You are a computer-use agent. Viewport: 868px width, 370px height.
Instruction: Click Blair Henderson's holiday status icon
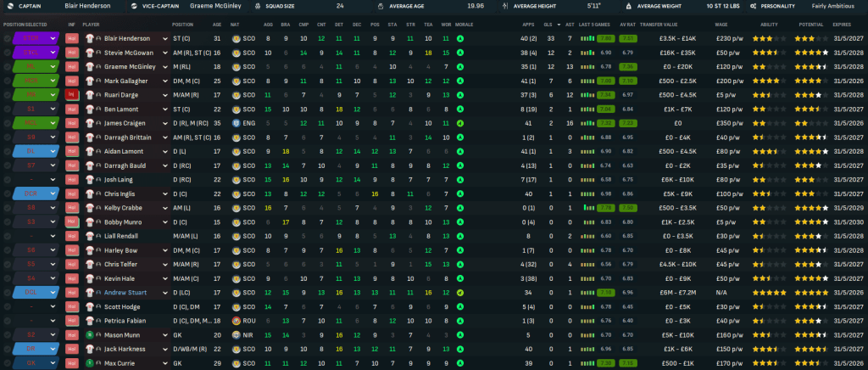71,38
